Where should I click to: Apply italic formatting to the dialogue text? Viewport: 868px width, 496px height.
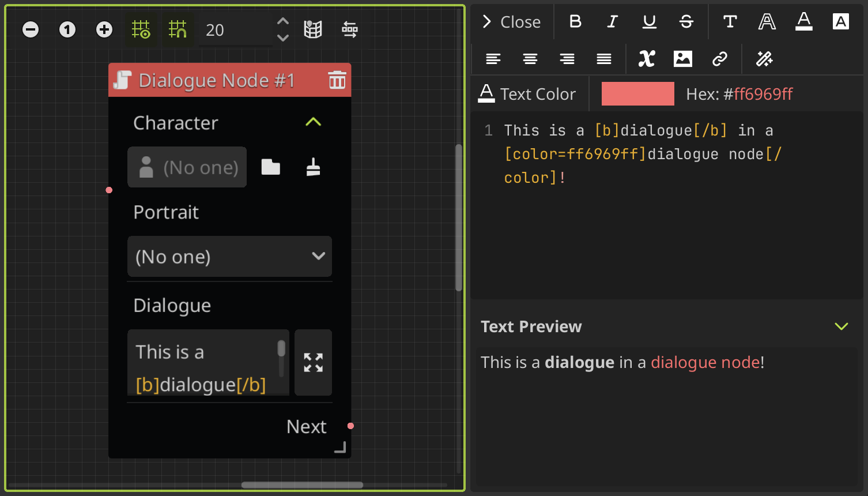click(x=612, y=22)
